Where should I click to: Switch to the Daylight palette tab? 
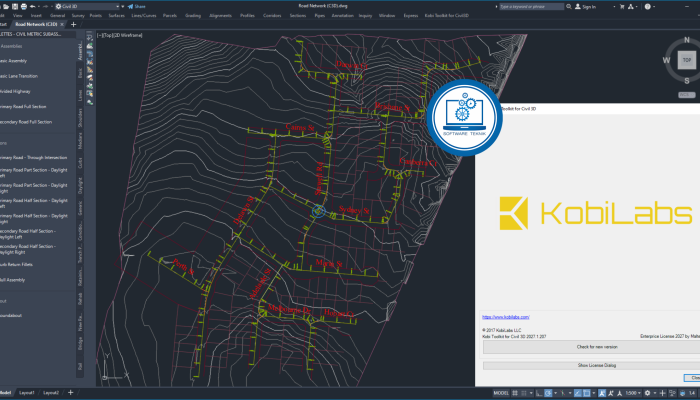point(80,185)
